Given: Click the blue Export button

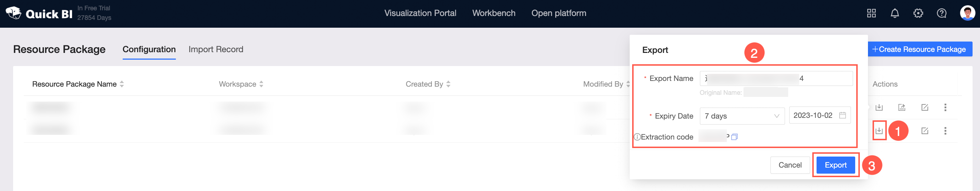Looking at the screenshot, I should tap(835, 165).
